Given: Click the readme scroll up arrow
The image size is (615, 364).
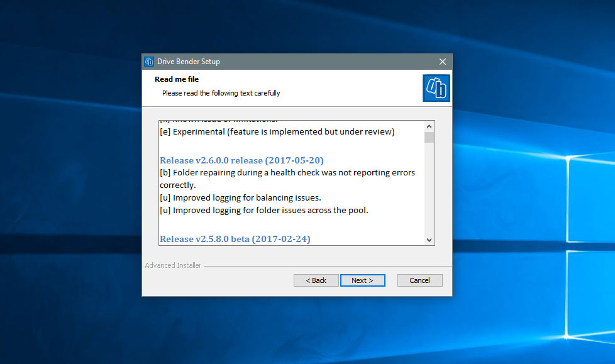Looking at the screenshot, I should tap(429, 126).
